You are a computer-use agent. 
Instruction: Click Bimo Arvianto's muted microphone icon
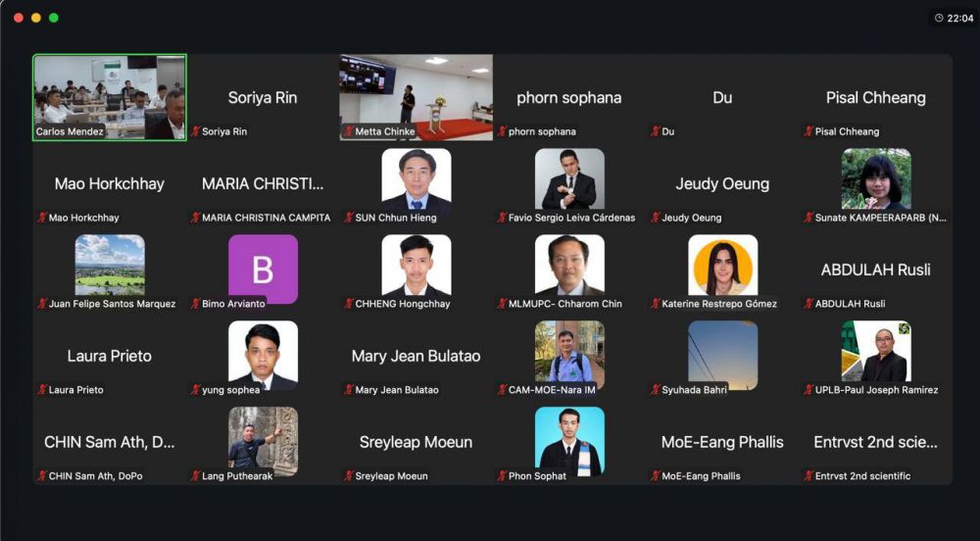tap(196, 304)
